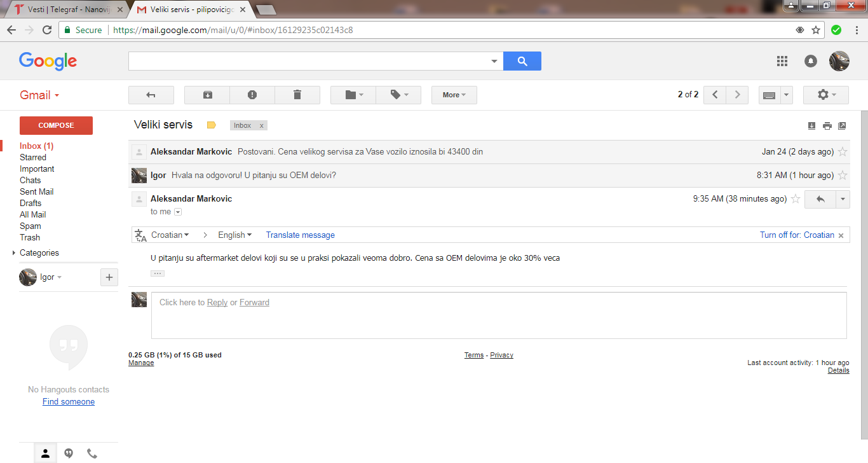The image size is (868, 463).
Task: Toggle the yellow importance marker beside Veliki servis
Action: [212, 125]
